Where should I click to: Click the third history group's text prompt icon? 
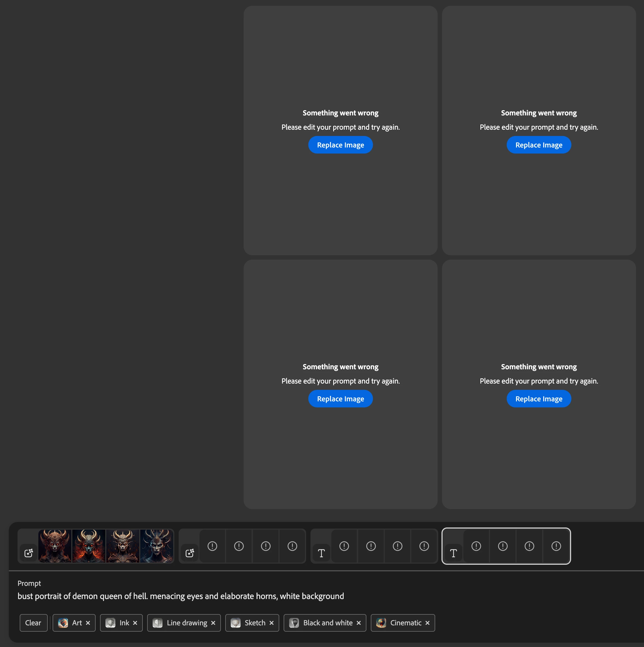[321, 553]
